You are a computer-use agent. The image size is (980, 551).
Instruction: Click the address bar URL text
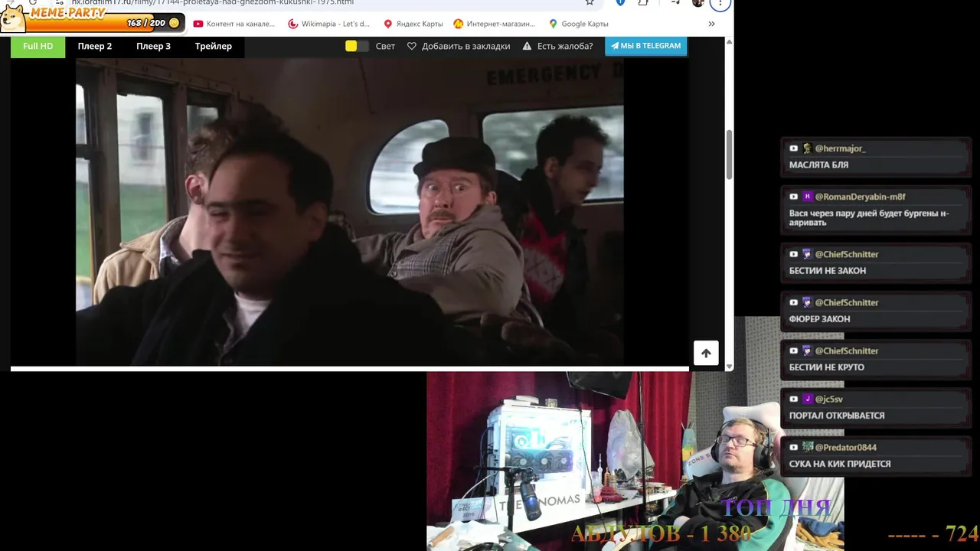(213, 2)
